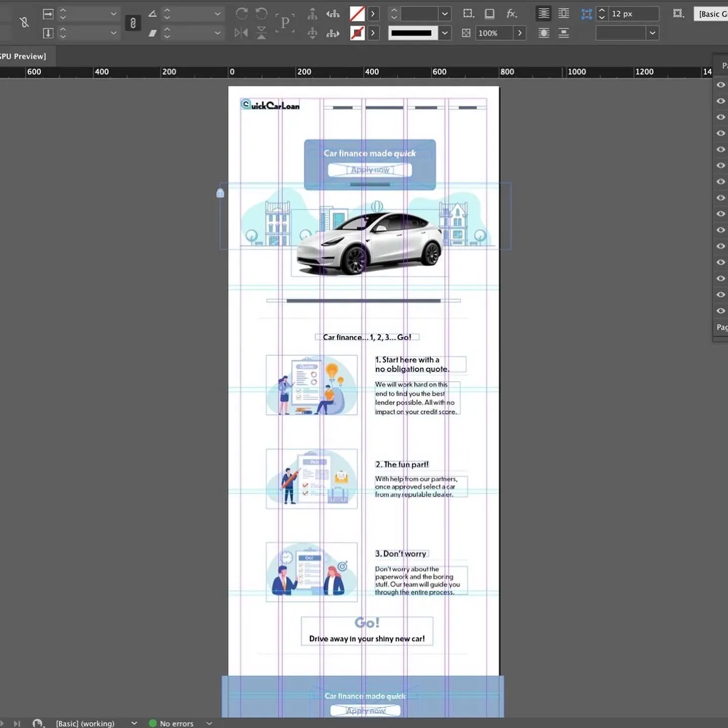Select wrap around bounding box icon
This screenshot has width=728, height=728.
564,14
